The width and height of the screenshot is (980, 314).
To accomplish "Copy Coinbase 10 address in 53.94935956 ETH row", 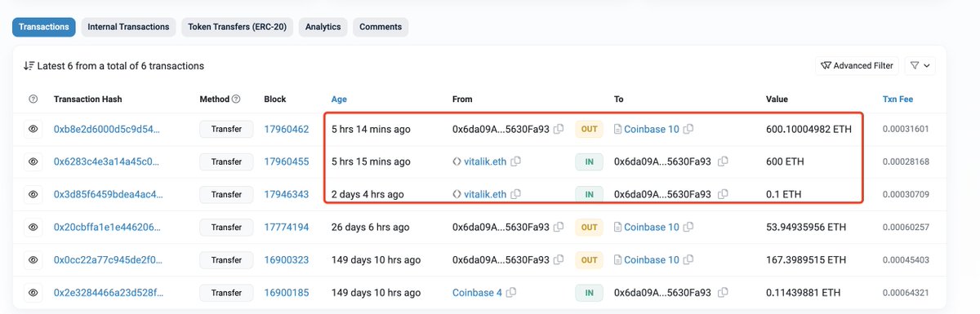I will click(x=688, y=227).
